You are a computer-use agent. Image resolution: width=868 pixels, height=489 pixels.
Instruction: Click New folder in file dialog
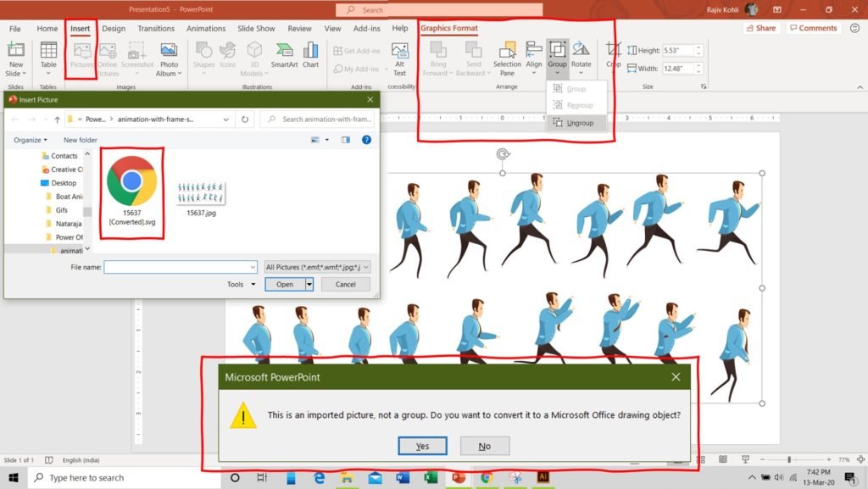(81, 140)
